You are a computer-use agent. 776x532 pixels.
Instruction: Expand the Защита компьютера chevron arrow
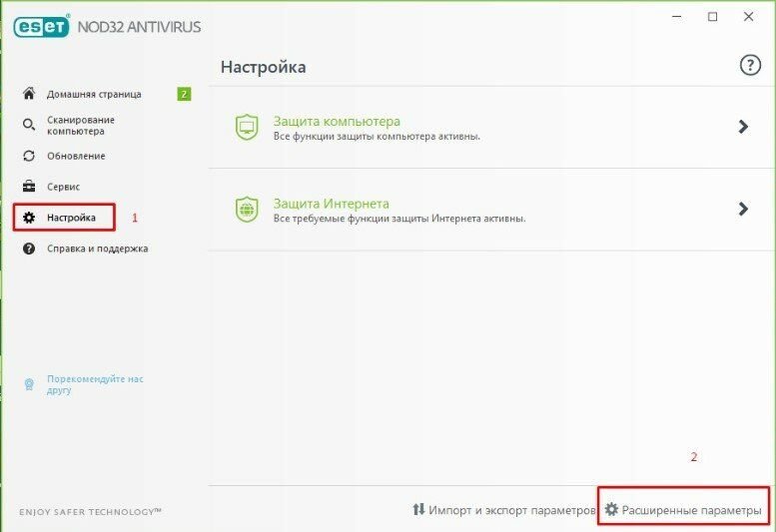743,127
